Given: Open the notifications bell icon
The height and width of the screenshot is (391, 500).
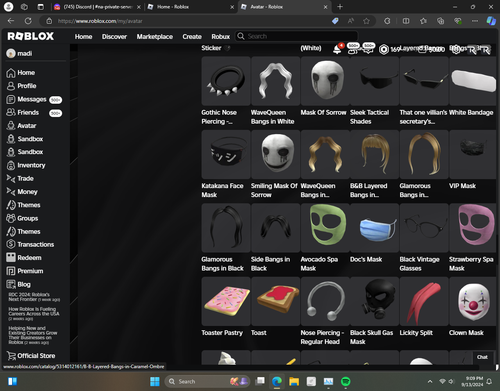Looking at the screenshot, I should point(337,49).
